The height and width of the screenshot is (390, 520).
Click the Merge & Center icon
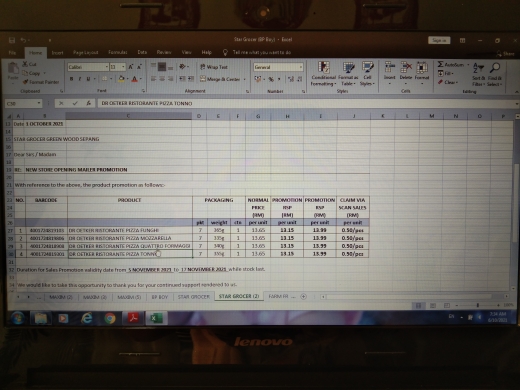click(203, 79)
